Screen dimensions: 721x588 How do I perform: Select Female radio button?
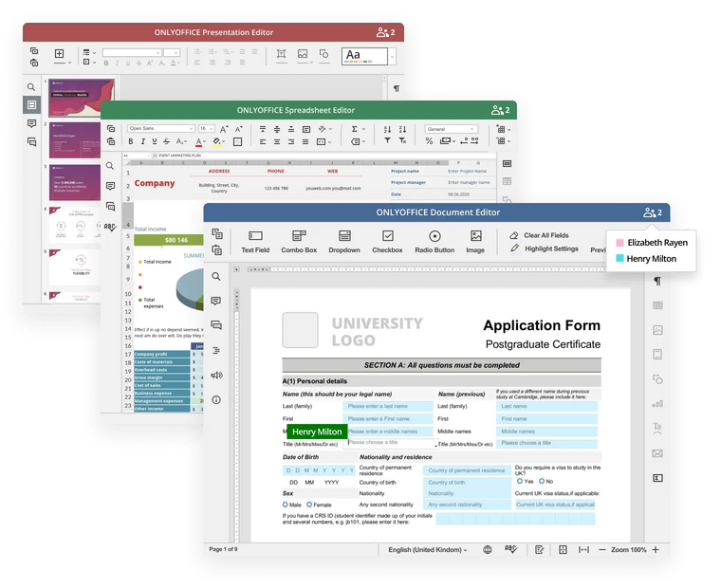pos(309,505)
